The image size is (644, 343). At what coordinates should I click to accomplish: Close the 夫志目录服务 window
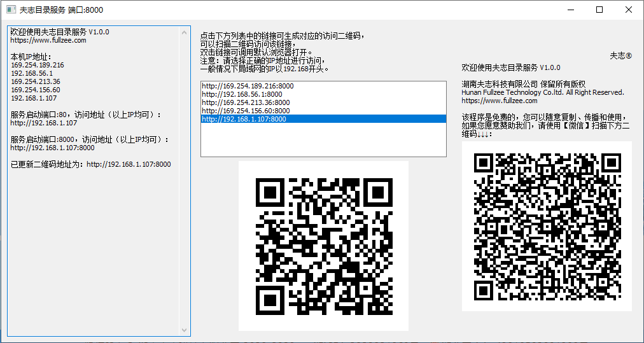coord(629,10)
